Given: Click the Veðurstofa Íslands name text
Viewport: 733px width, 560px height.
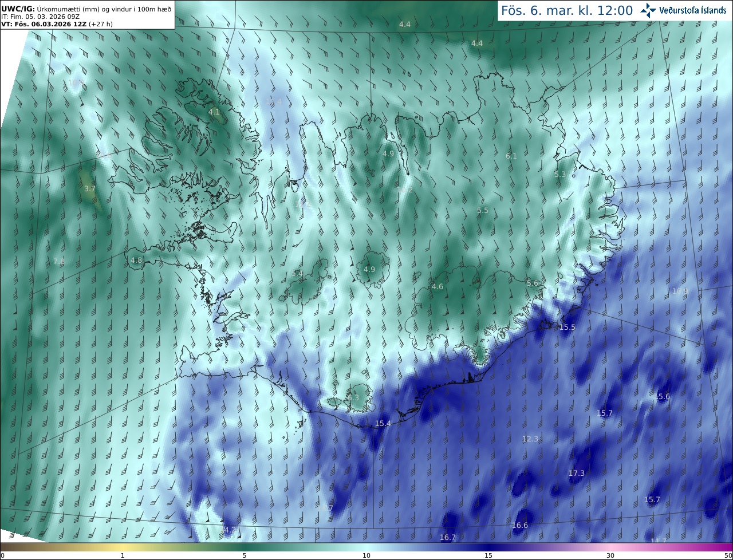Looking at the screenshot, I should pyautogui.click(x=692, y=10).
